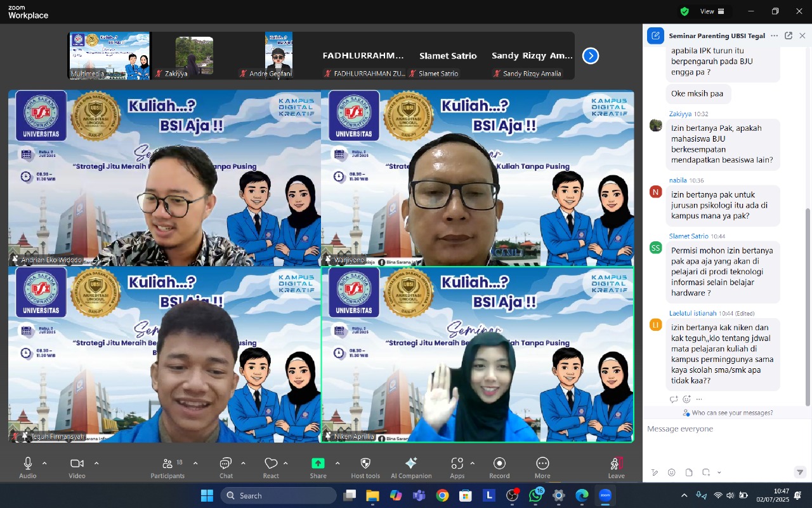Open the View layout dropdown
The height and width of the screenshot is (508, 812).
click(x=713, y=11)
